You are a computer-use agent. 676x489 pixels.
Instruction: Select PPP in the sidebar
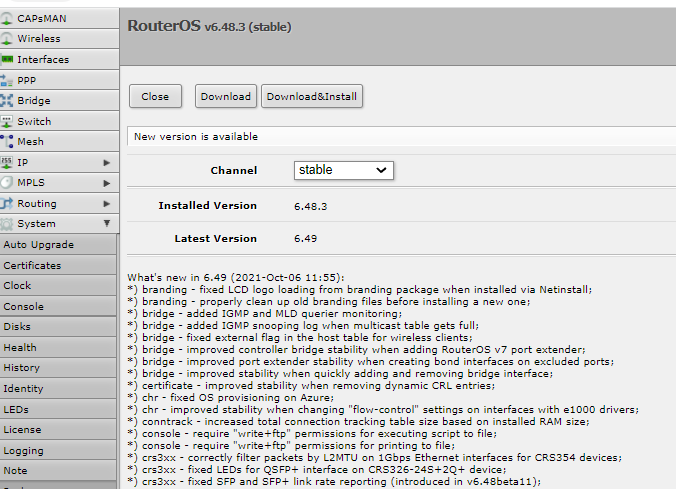point(59,80)
